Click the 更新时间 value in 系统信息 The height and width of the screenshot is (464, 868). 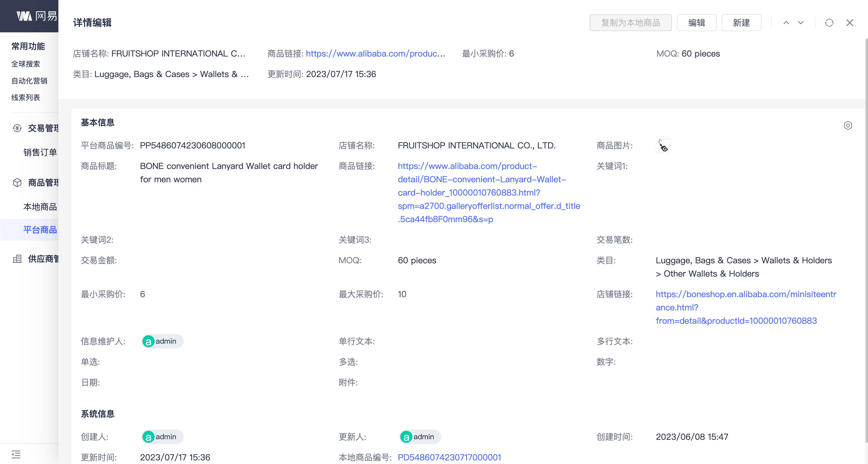(175, 457)
